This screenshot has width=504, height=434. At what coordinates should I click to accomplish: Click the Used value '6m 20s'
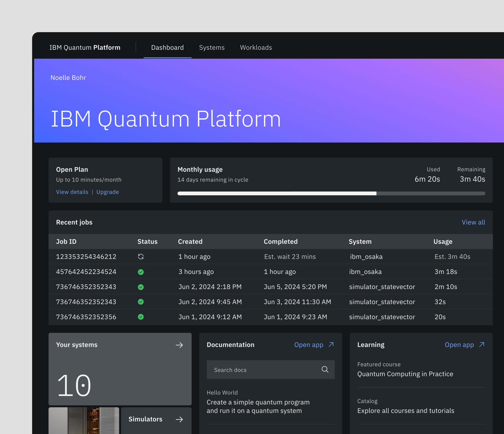(x=427, y=179)
